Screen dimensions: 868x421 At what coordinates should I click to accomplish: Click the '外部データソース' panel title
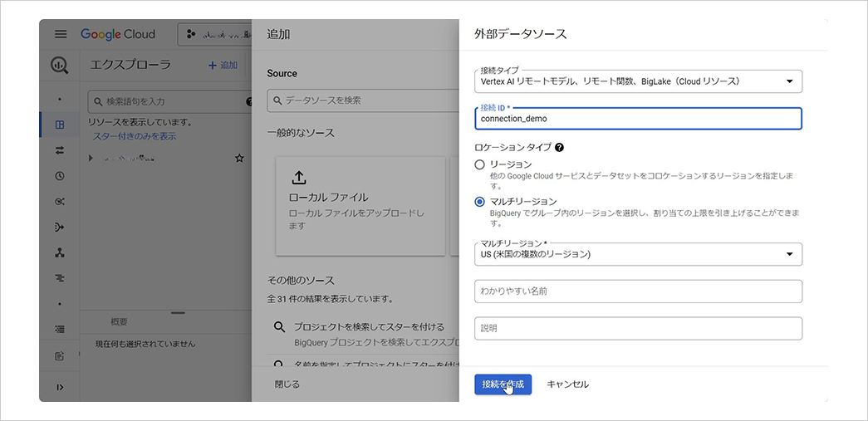point(520,34)
